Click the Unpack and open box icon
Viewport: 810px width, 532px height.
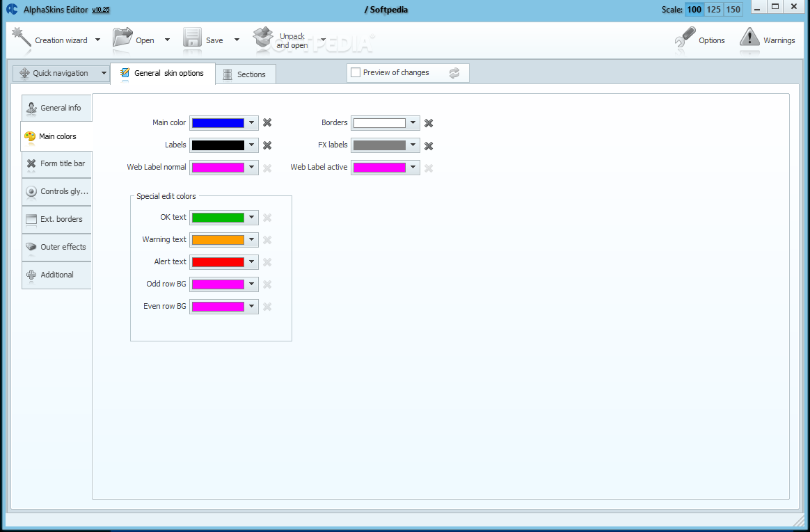[262, 39]
